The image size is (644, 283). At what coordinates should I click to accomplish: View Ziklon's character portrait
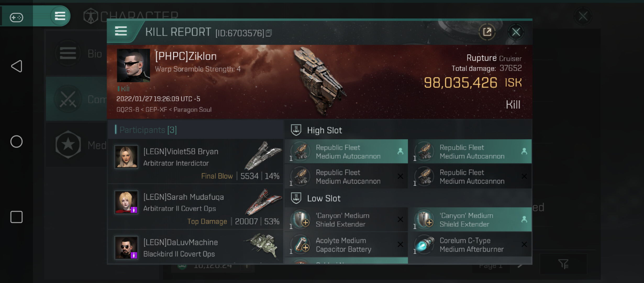click(x=133, y=65)
